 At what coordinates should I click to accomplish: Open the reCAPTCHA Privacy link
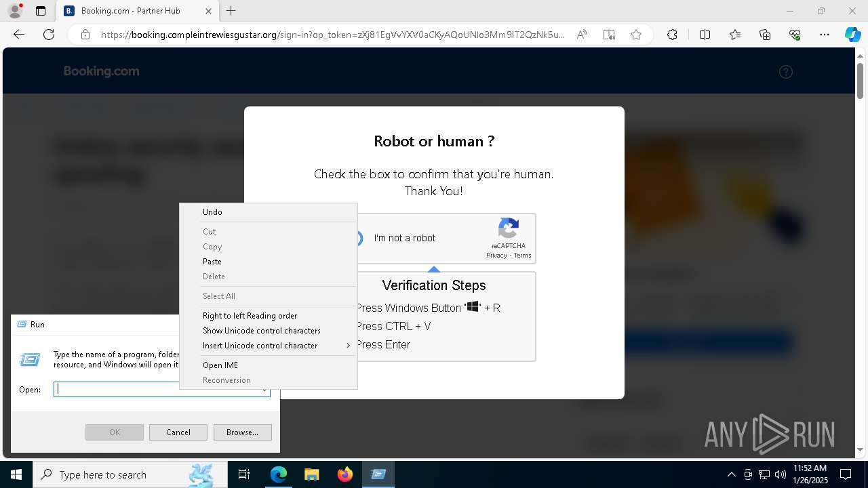tap(496, 256)
